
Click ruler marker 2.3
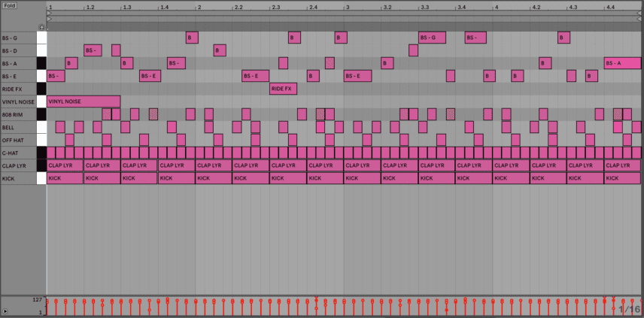pyautogui.click(x=276, y=8)
